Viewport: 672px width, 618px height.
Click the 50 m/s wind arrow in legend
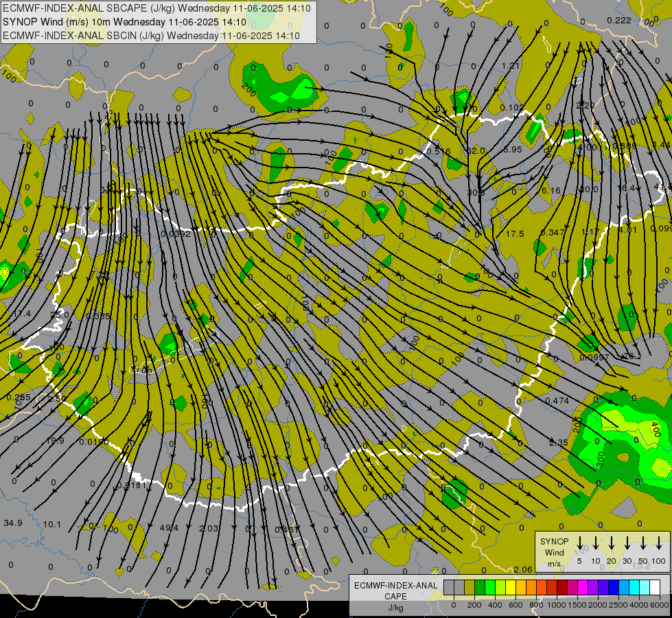(x=643, y=542)
